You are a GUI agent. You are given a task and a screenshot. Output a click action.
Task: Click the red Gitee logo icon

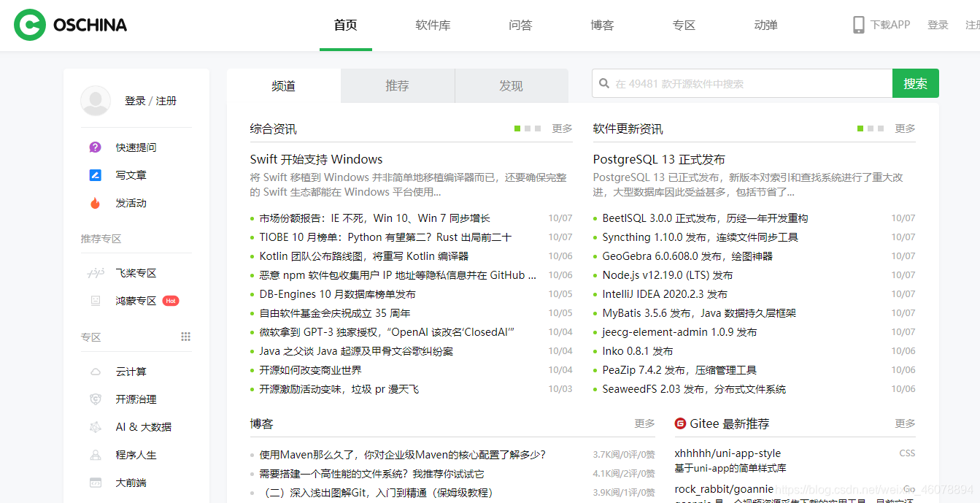pyautogui.click(x=680, y=423)
